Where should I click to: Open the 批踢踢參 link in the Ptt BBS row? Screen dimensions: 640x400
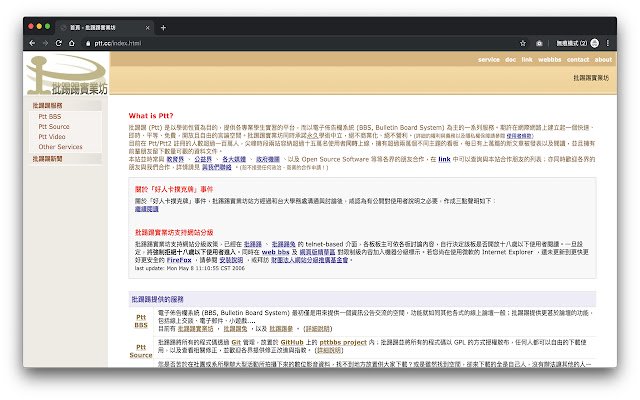click(x=281, y=329)
